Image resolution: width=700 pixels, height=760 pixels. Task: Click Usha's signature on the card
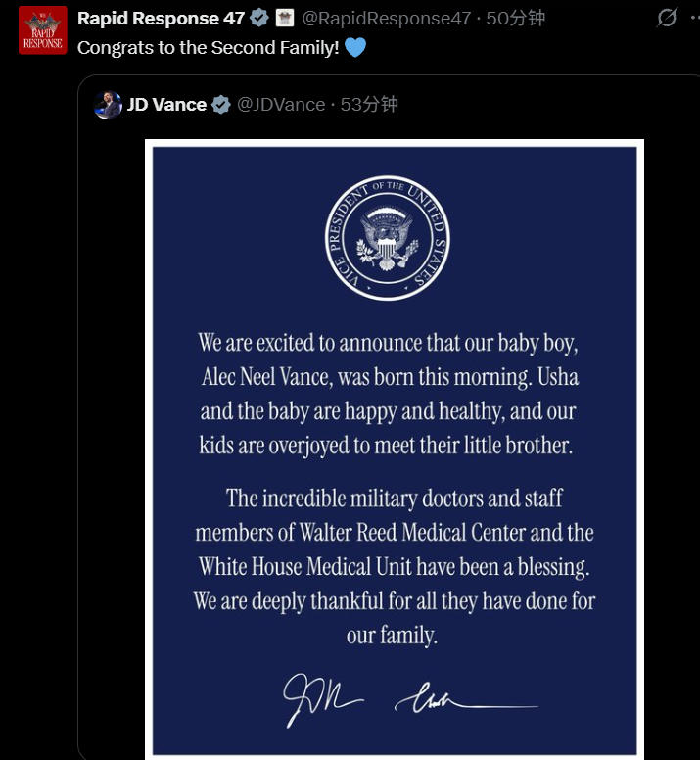[466, 698]
